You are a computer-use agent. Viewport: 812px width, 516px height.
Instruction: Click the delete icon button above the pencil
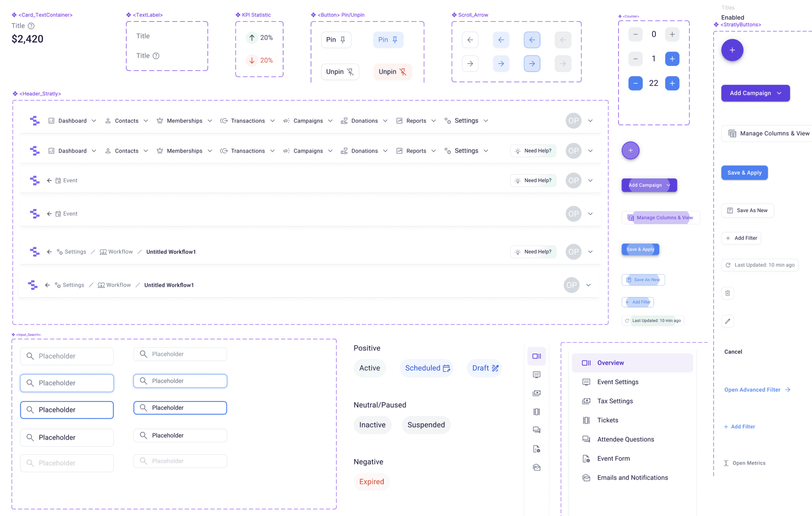click(728, 293)
